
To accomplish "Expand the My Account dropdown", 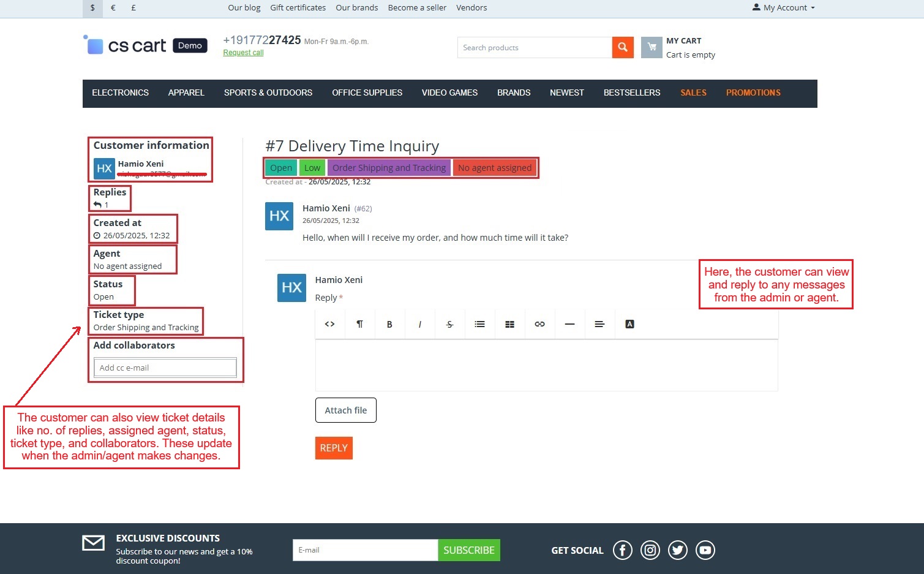I will [784, 8].
